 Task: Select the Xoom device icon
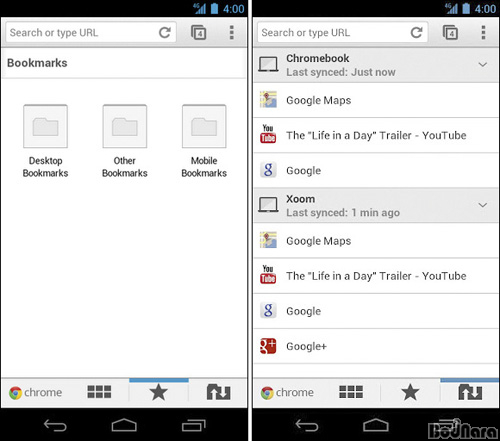point(268,204)
